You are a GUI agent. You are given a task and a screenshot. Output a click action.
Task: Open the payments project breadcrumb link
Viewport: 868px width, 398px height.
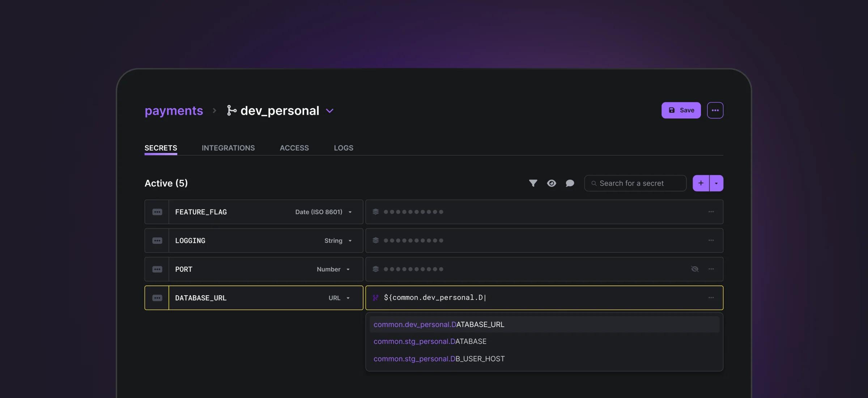coord(174,111)
